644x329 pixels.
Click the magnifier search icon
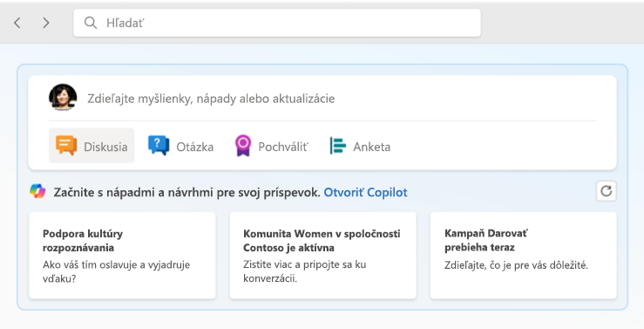[91, 23]
